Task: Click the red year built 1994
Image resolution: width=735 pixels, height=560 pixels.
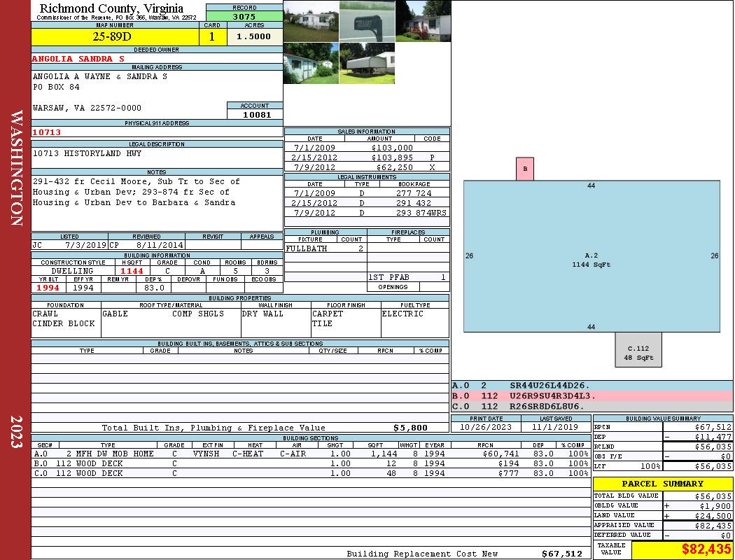Action: [48, 288]
